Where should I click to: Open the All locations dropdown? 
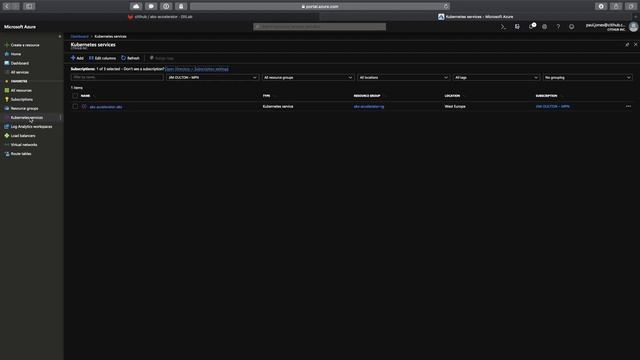pos(403,77)
